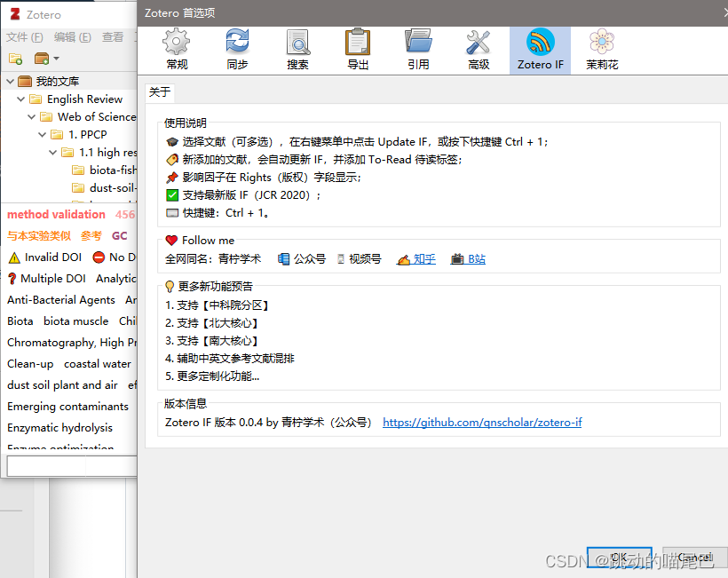Open the 知乎 link

click(416, 259)
